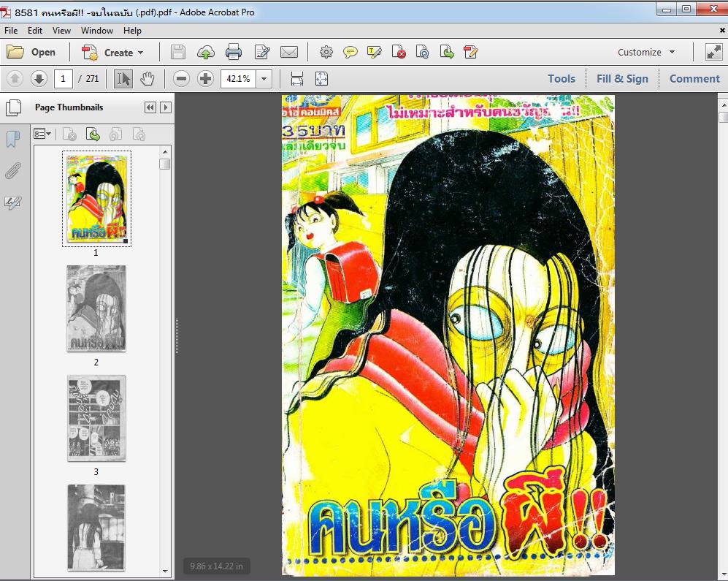Click thumbnail panel delete pages icon

pyautogui.click(x=69, y=134)
